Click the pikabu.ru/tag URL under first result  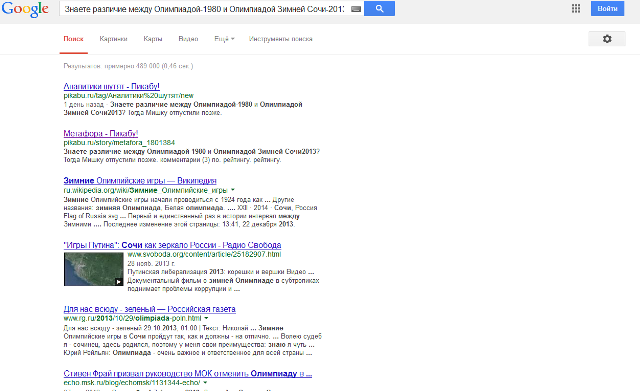coord(129,96)
